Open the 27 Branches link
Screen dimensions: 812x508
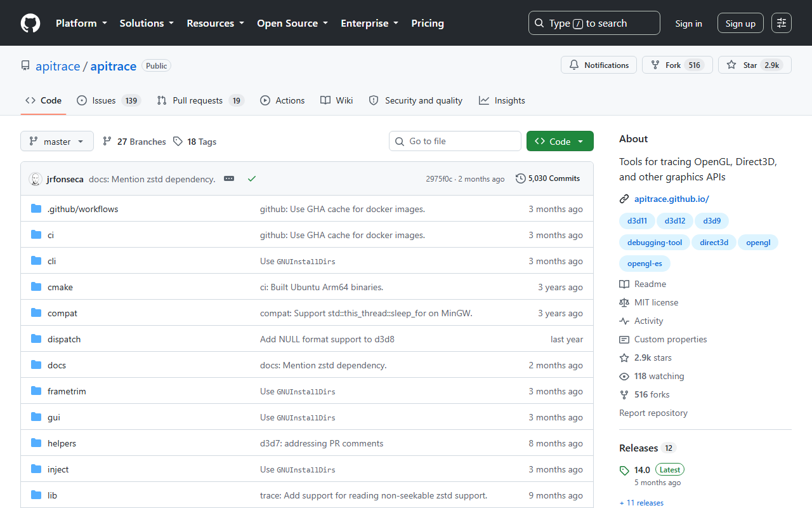[x=134, y=142]
